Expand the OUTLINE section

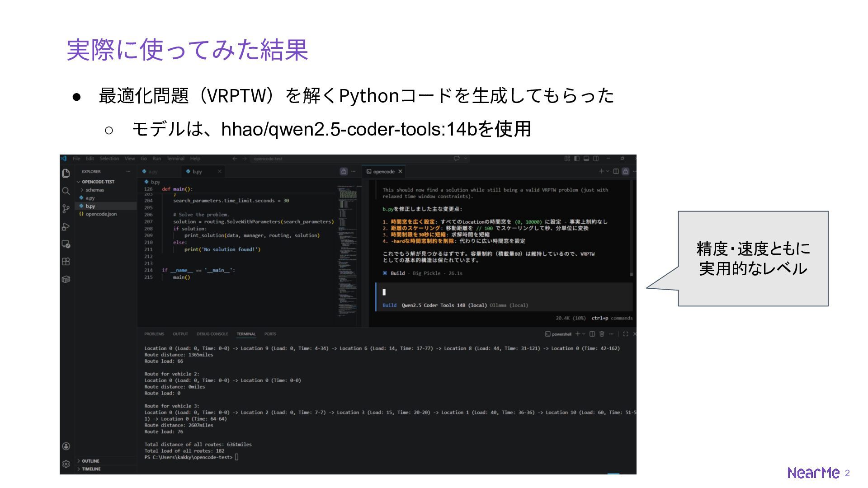click(x=90, y=461)
